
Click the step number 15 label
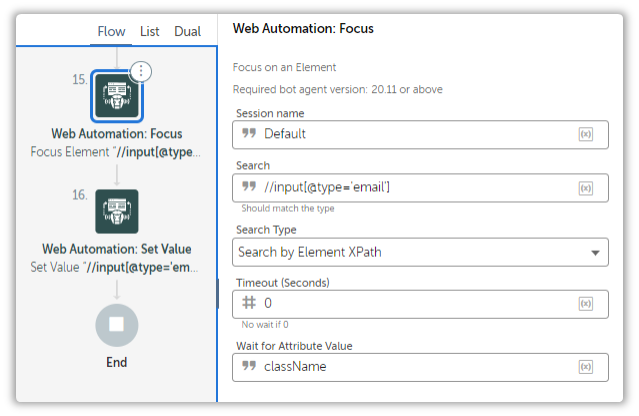(x=80, y=79)
